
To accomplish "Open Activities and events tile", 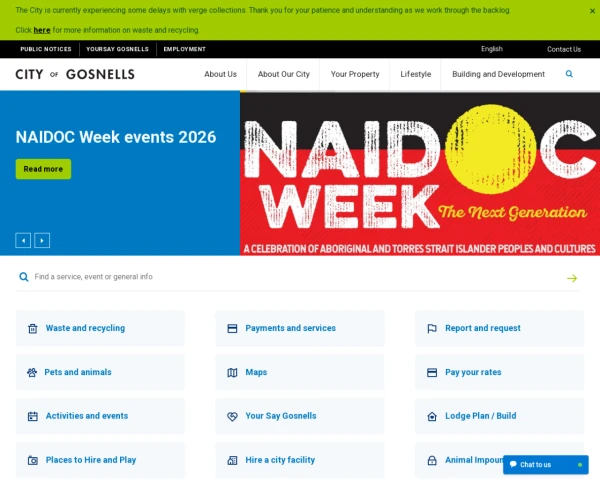I will click(x=100, y=416).
